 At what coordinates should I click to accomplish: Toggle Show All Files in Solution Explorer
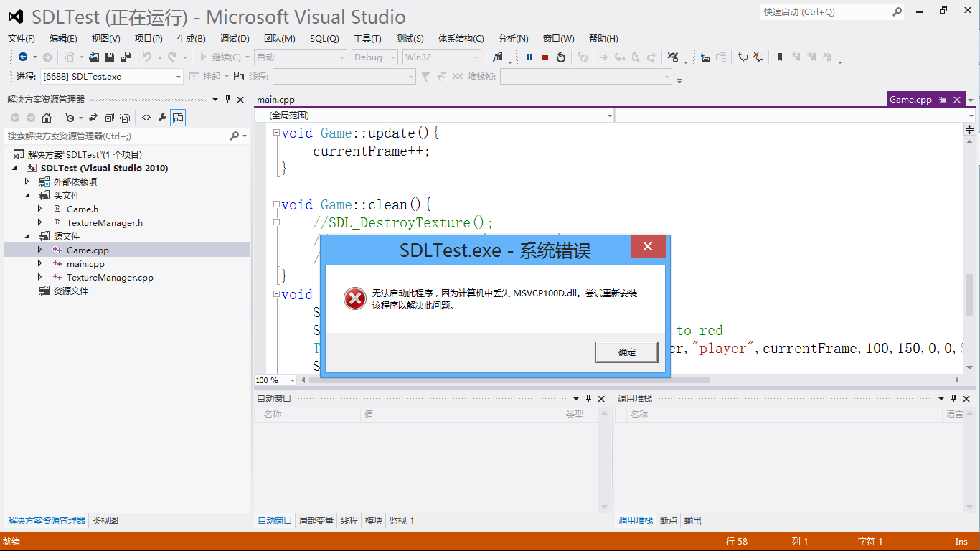pos(125,118)
